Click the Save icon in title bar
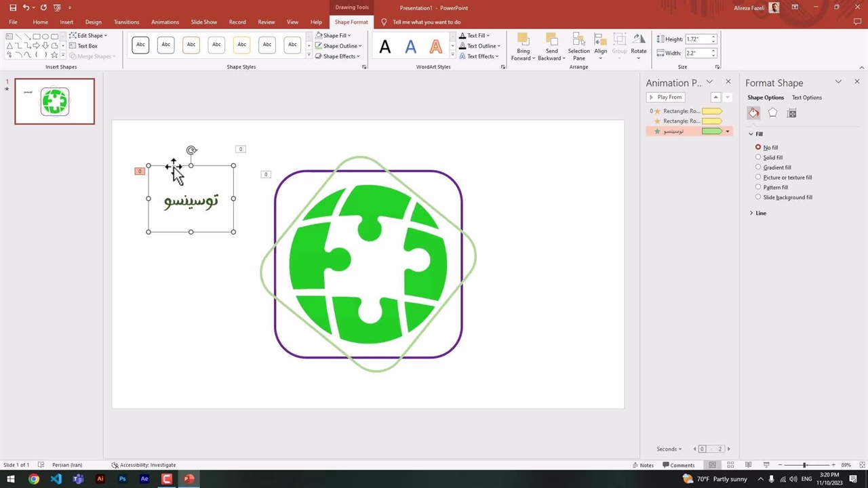Screen dimensions: 868x488 [13, 7]
